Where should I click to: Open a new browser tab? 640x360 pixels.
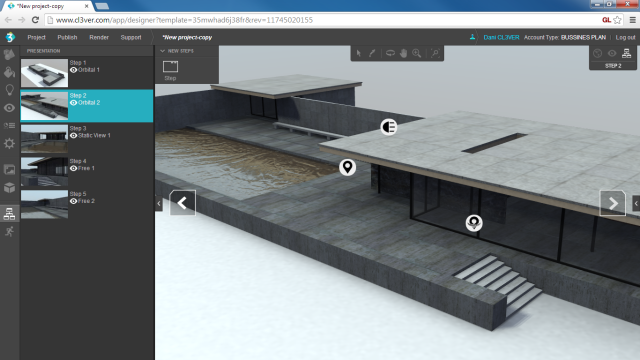[102, 6]
